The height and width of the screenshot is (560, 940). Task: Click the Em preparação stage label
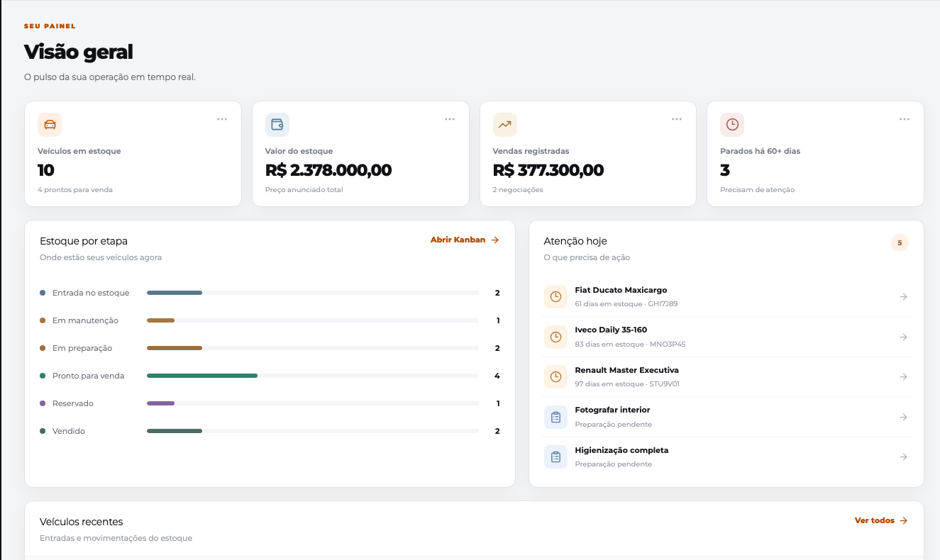[82, 348]
